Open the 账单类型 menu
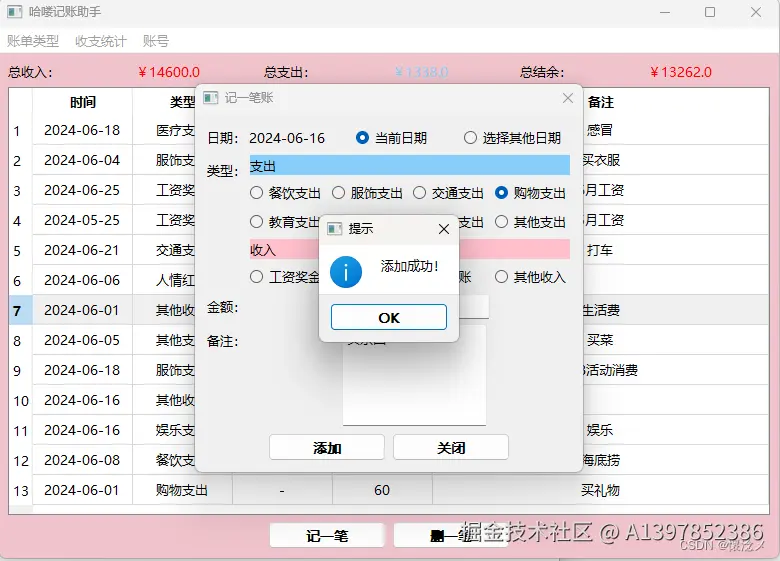Image resolution: width=780 pixels, height=561 pixels. point(33,41)
